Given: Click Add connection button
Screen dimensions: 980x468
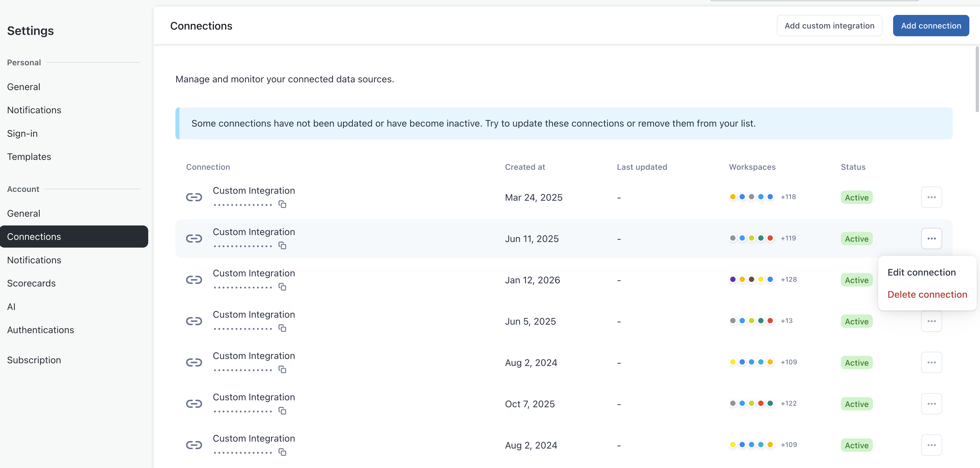Looking at the screenshot, I should coord(930,26).
